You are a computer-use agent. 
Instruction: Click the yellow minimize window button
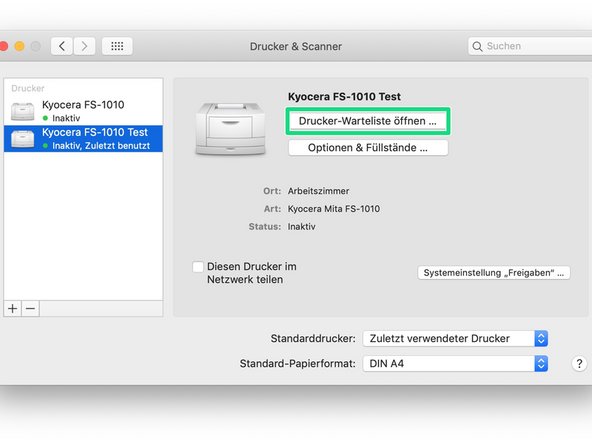click(x=20, y=46)
